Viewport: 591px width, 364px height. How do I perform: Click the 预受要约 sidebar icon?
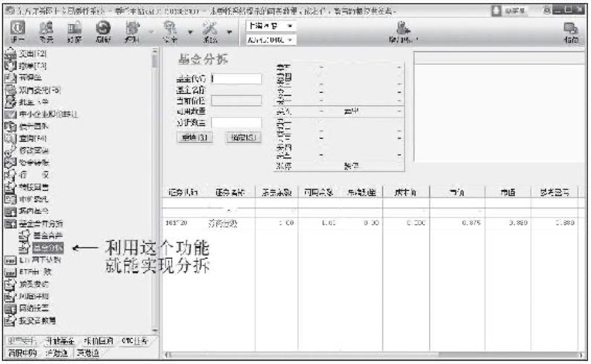[x=10, y=284]
